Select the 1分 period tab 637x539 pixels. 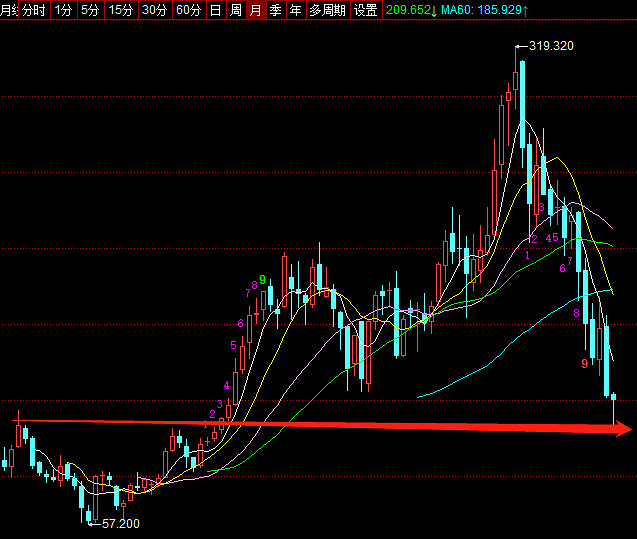(x=64, y=10)
